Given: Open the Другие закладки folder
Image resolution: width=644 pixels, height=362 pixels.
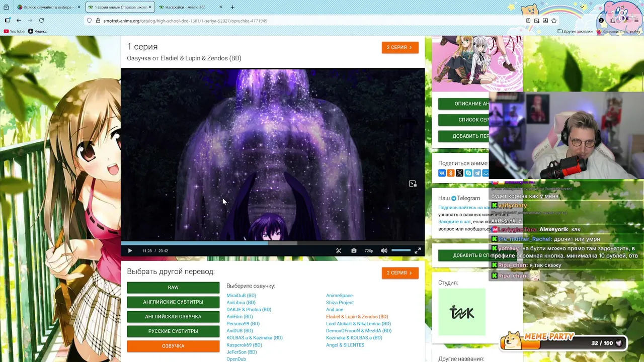Looking at the screenshot, I should pos(575,31).
